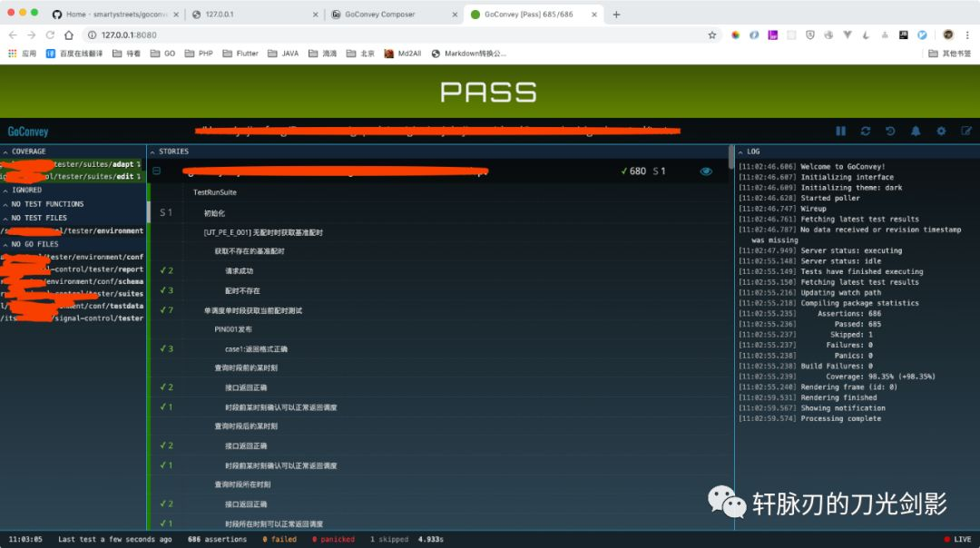Click the case1:返回格式正确 story row

(x=439, y=348)
